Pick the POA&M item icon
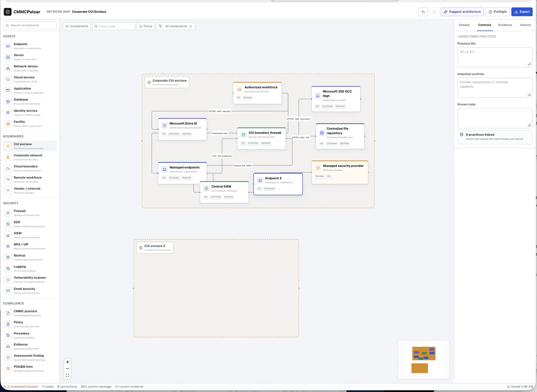This screenshot has height=392, width=537. pos(8,368)
